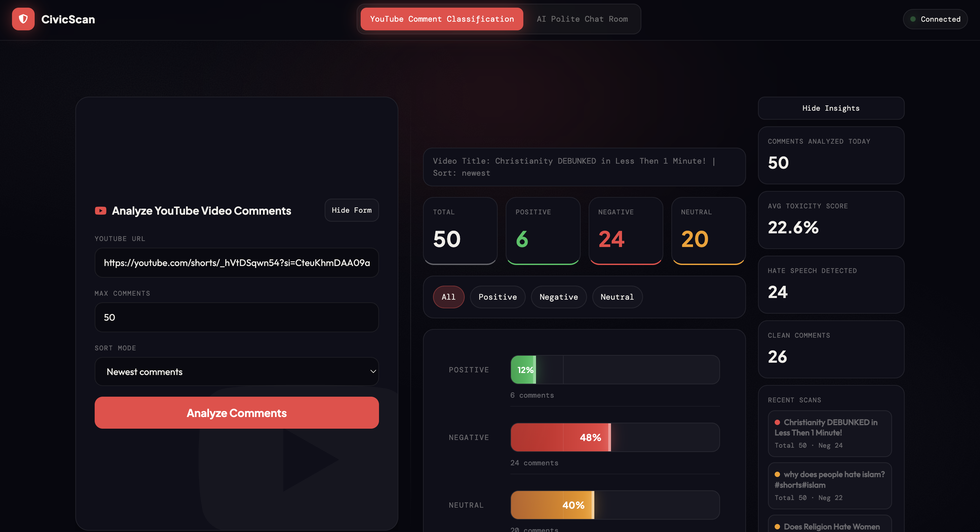The height and width of the screenshot is (532, 980).
Task: Click the MAX COMMENTS label
Action: tap(122, 293)
